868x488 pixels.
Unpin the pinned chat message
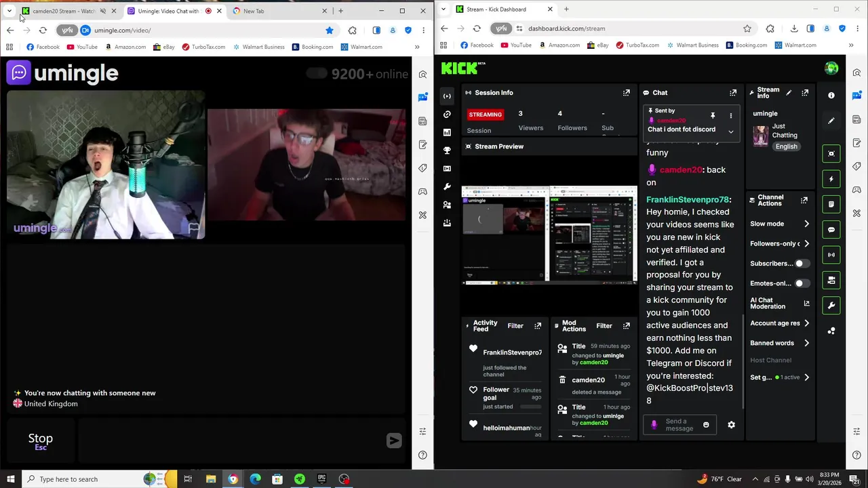pyautogui.click(x=713, y=116)
